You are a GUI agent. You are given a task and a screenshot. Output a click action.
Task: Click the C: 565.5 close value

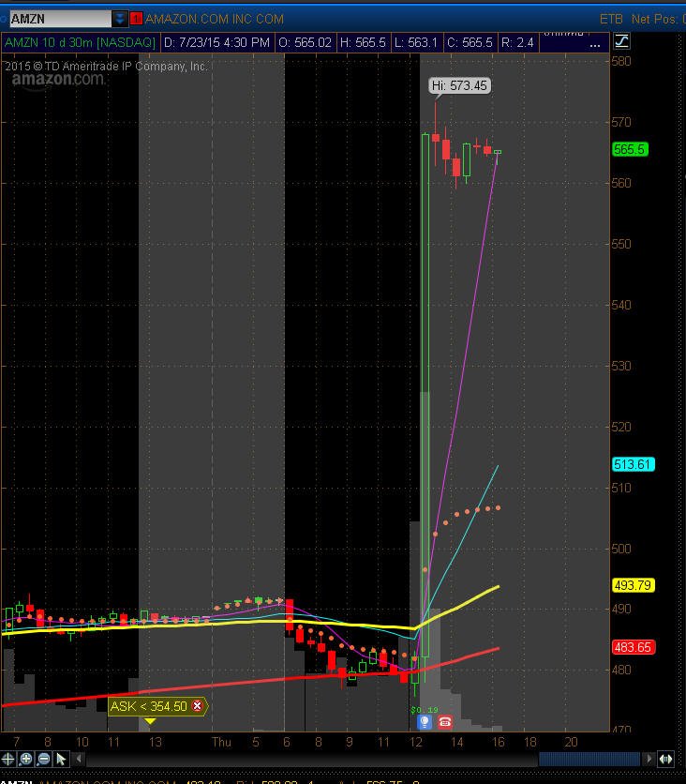470,42
